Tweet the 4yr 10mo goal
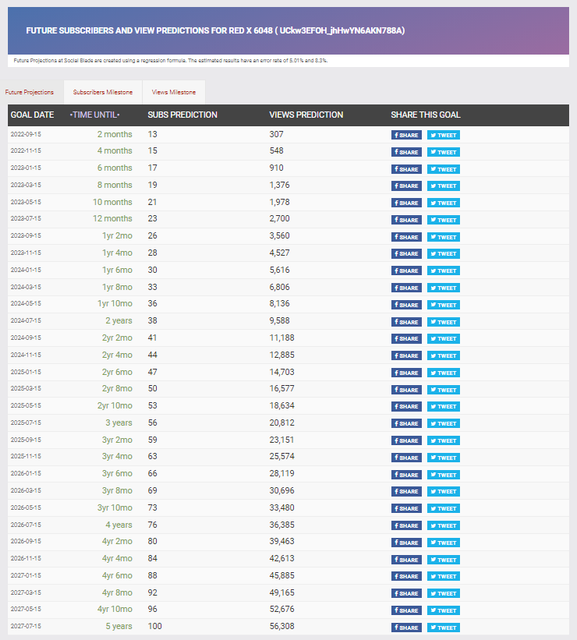 444,611
